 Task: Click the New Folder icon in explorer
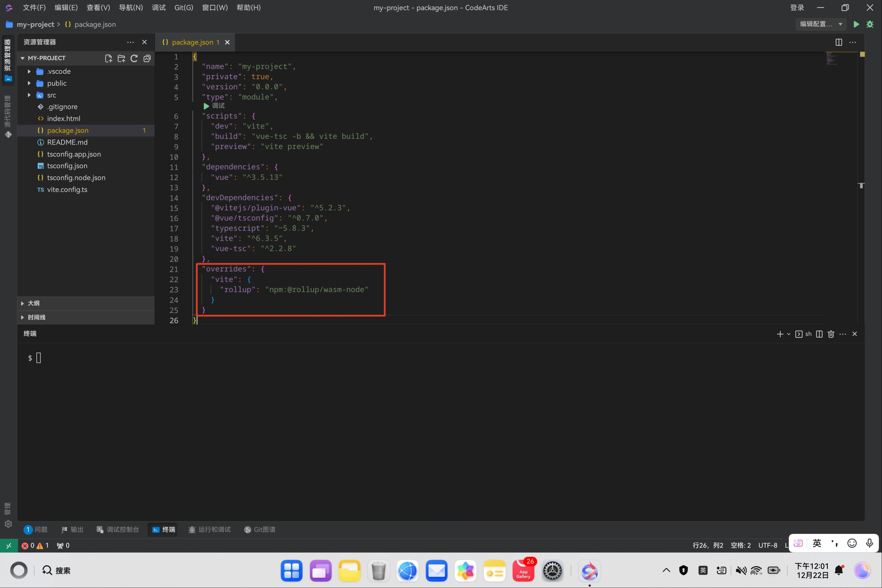pos(121,58)
